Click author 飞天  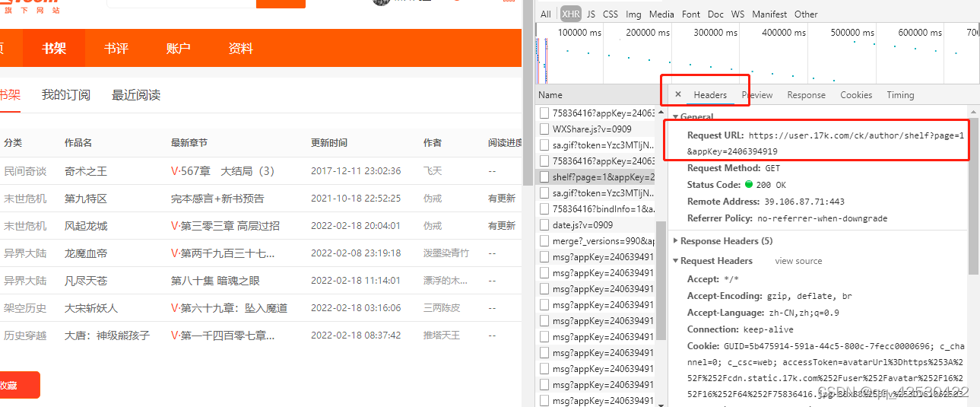[x=433, y=171]
